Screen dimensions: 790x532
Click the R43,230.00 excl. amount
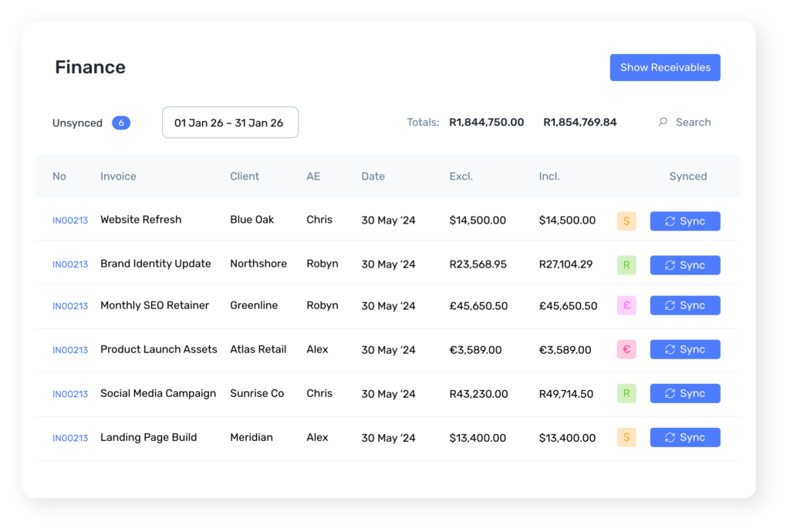[478, 394]
